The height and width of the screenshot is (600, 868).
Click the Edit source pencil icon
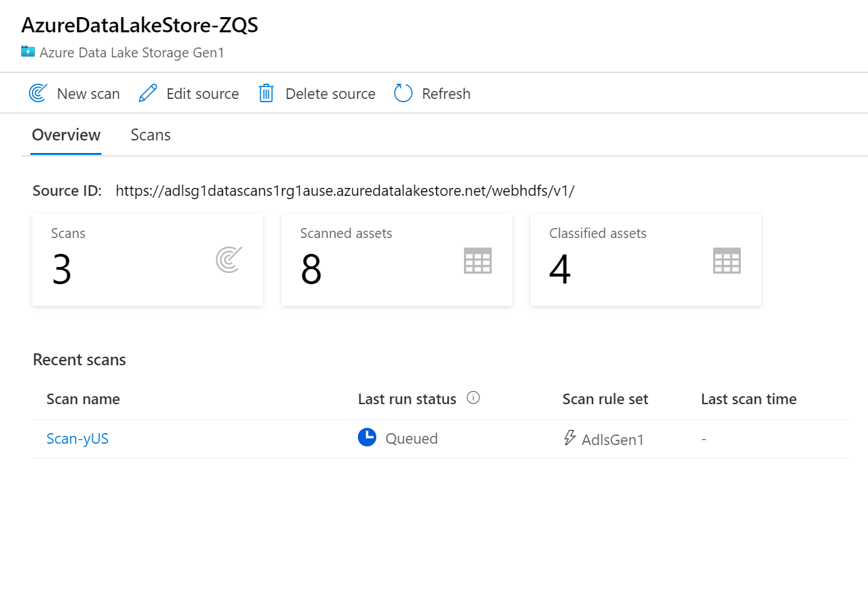[x=148, y=93]
